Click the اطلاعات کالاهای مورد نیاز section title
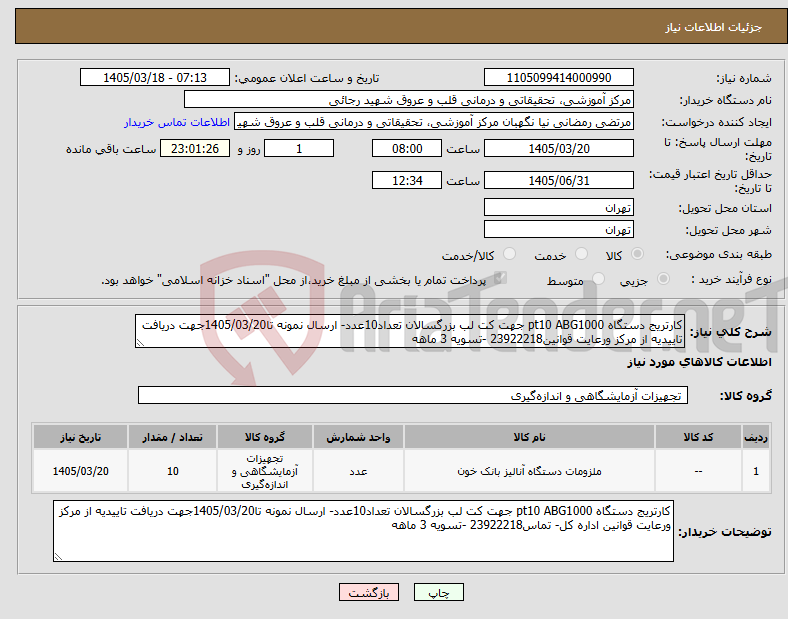This screenshot has height=619, width=788. (699, 362)
